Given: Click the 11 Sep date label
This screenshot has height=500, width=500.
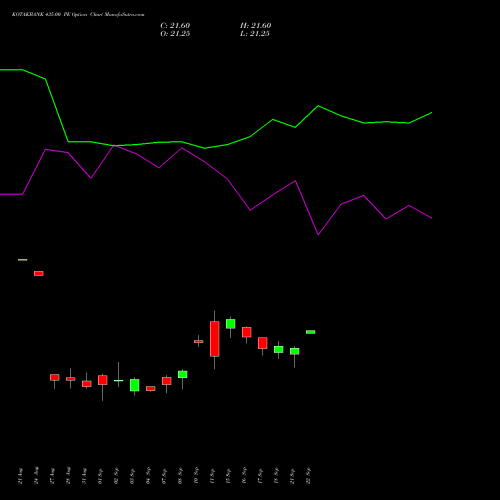Looking at the screenshot, I should (212, 476).
